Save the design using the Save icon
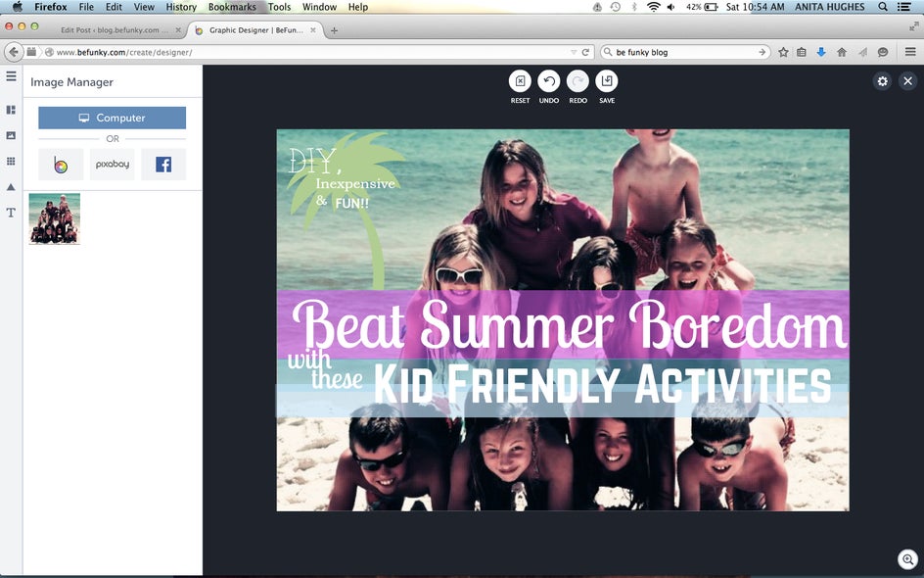Image resolution: width=924 pixels, height=578 pixels. [x=607, y=81]
